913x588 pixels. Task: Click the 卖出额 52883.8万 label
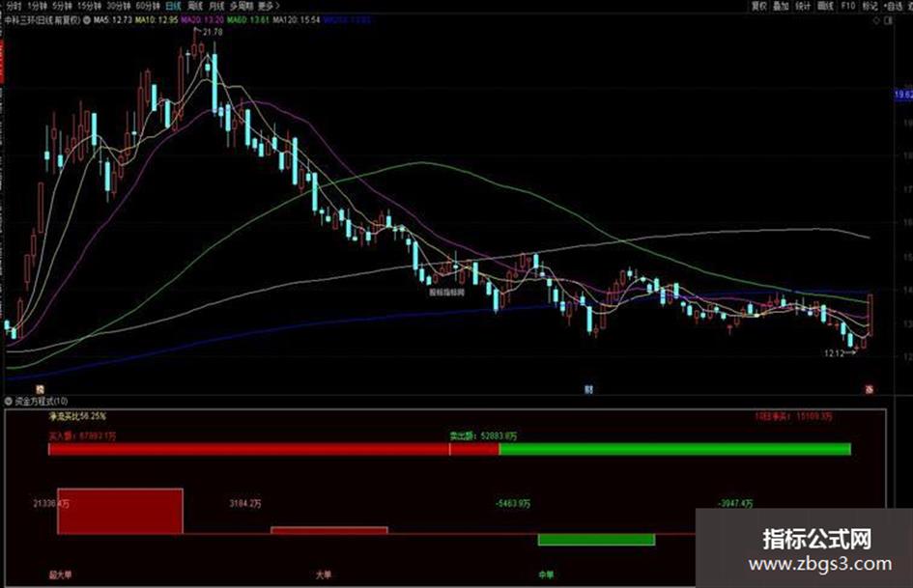[x=483, y=435]
